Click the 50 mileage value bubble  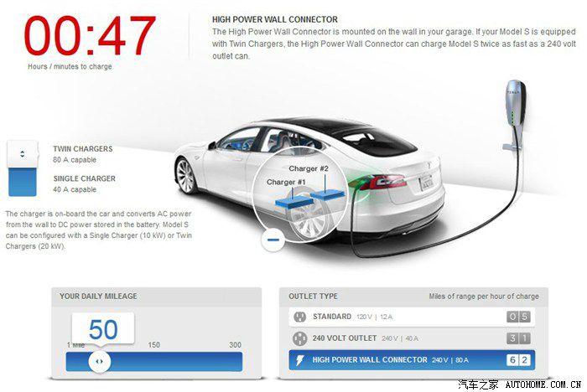point(103,329)
